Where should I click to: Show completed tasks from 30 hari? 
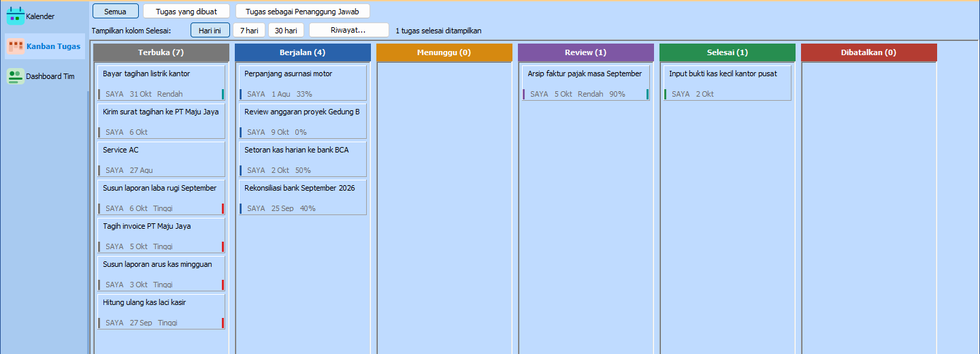click(x=286, y=30)
